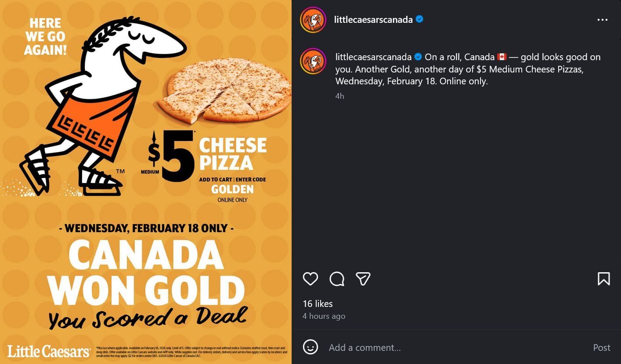Click the "4 hours ago" post timestamp

click(x=324, y=316)
